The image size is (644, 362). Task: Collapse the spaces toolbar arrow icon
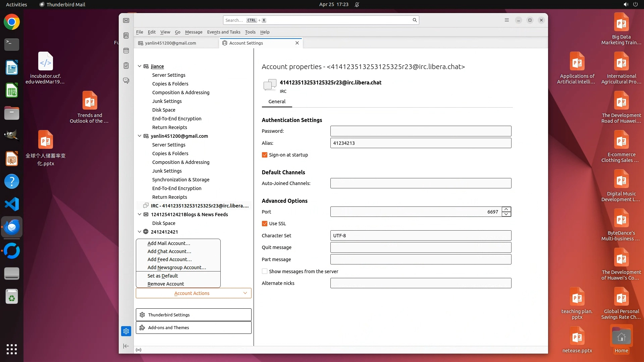pyautogui.click(x=126, y=346)
